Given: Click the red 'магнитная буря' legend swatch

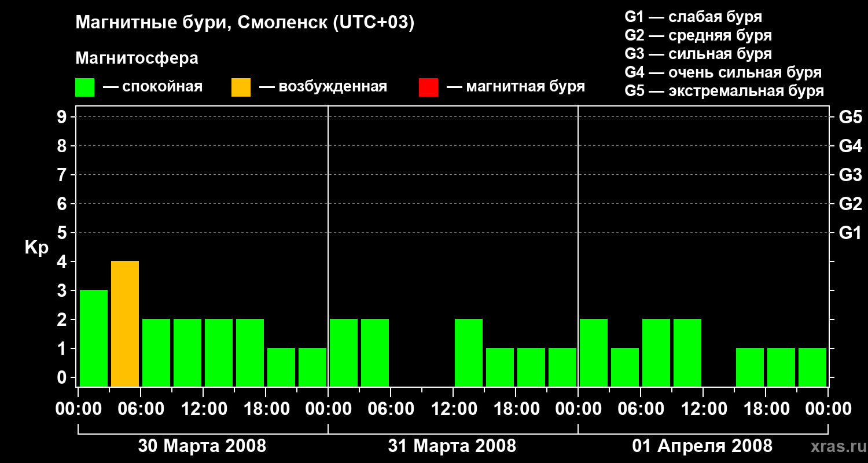Looking at the screenshot, I should click(428, 87).
